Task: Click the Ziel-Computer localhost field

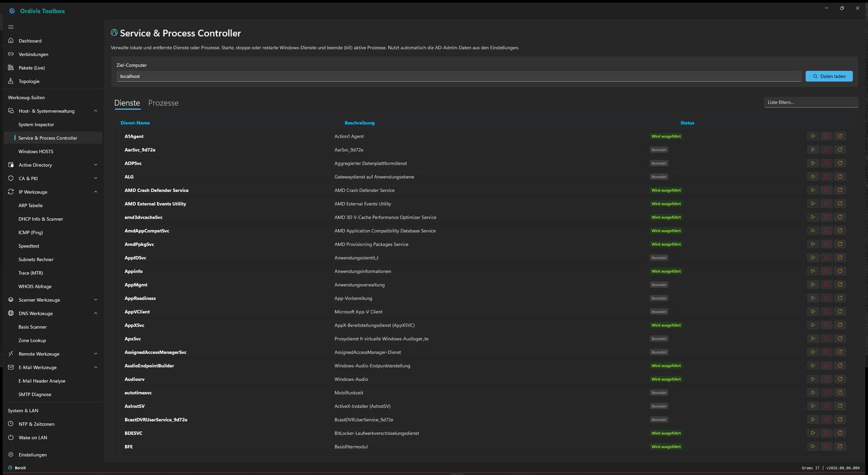Action: pos(458,77)
